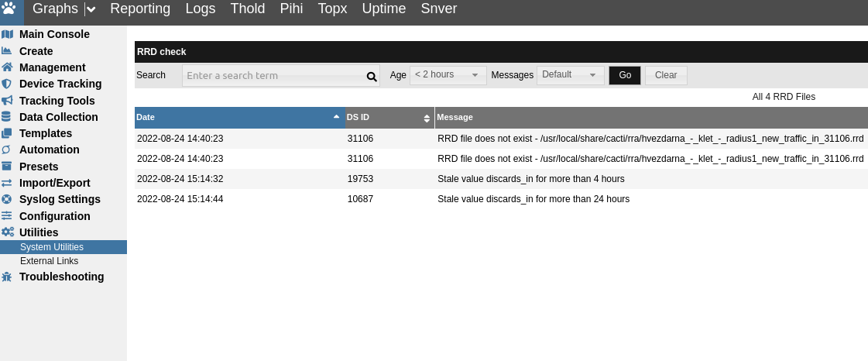This screenshot has height=361, width=868.
Task: Expand the Management menu section
Action: coord(52,67)
